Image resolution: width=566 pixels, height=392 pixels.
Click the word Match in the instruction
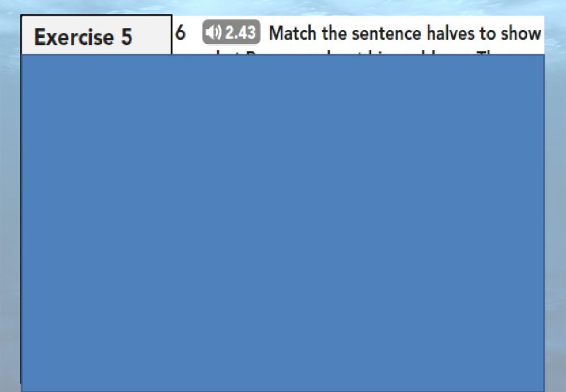(x=293, y=33)
